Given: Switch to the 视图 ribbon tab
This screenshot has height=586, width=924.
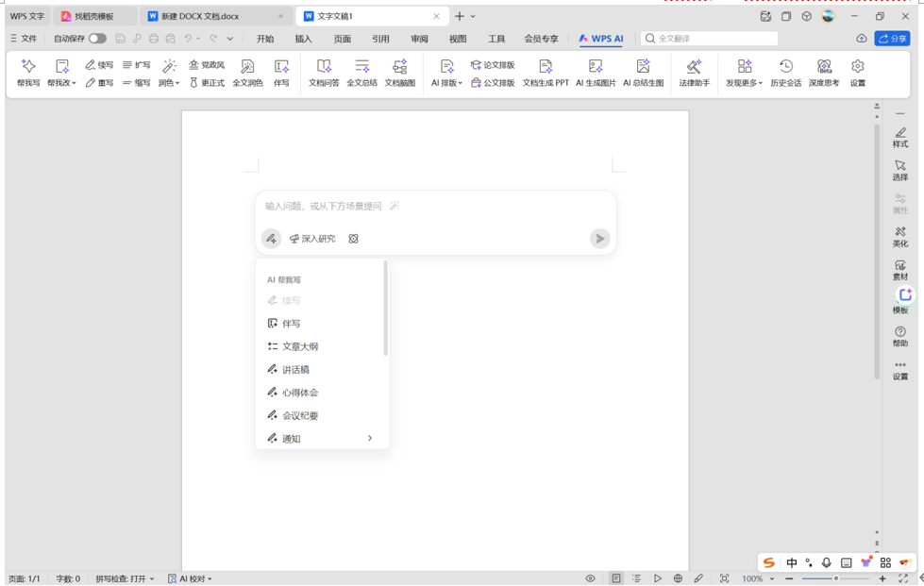Looking at the screenshot, I should (458, 39).
